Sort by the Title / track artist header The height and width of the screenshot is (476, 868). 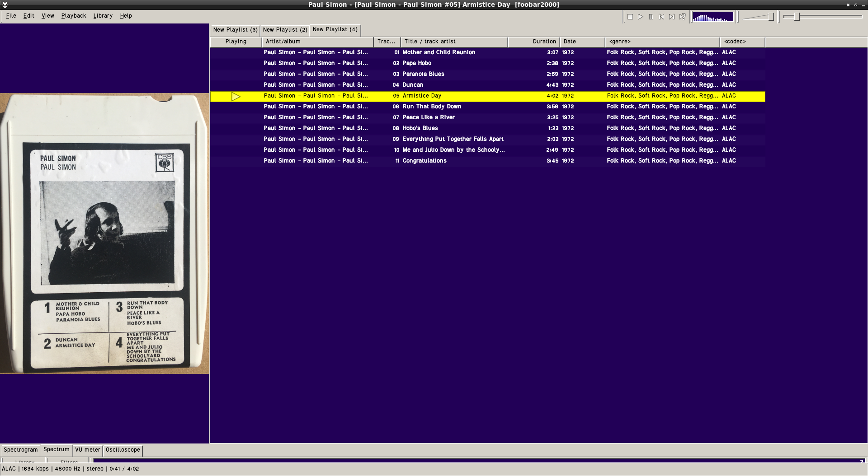pyautogui.click(x=454, y=42)
